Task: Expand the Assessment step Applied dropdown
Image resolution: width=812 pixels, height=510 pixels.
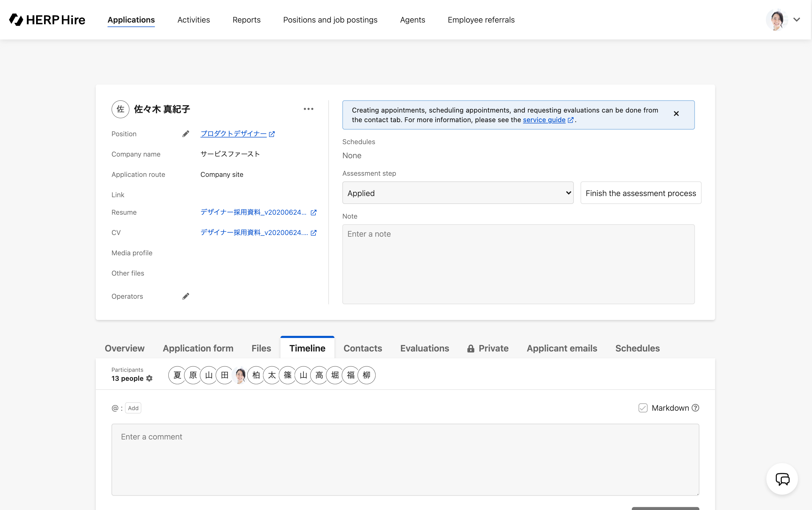Action: [458, 193]
